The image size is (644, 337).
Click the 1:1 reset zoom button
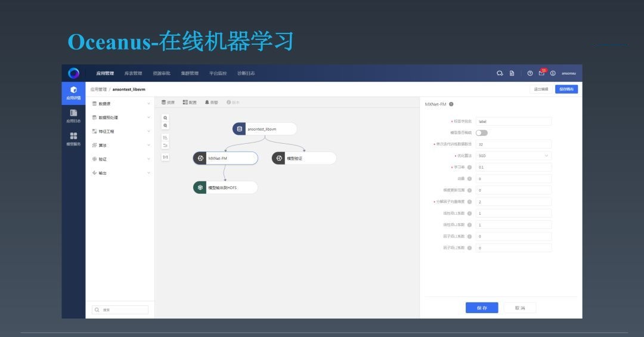click(165, 157)
